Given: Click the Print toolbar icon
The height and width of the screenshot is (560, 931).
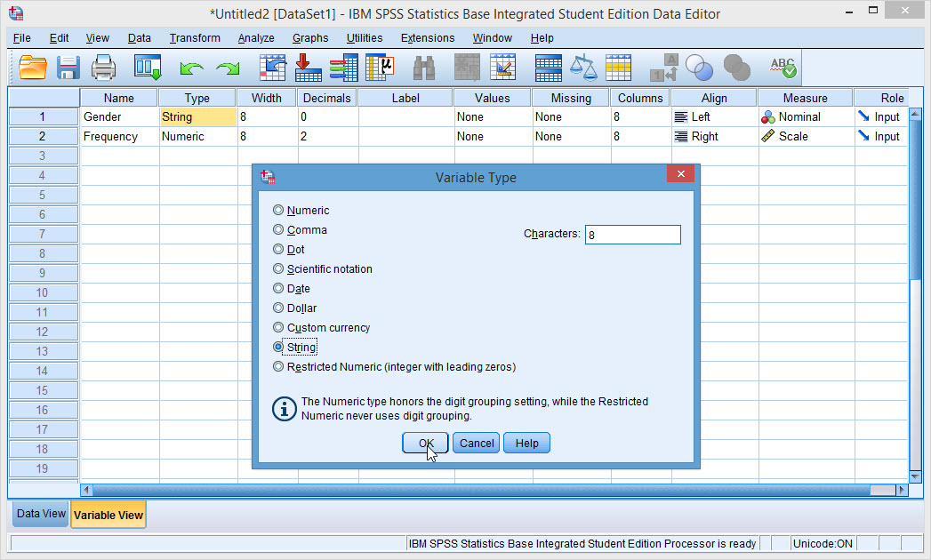Looking at the screenshot, I should pyautogui.click(x=103, y=68).
